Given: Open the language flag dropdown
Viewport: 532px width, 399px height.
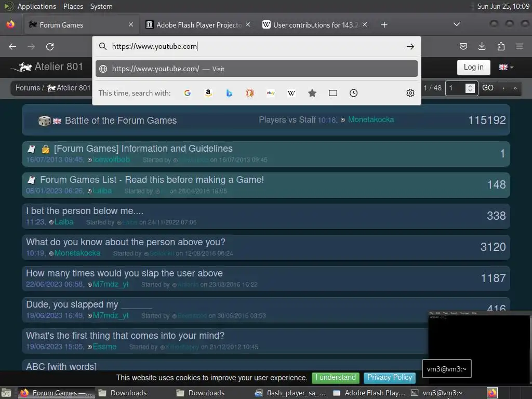Looking at the screenshot, I should click(x=506, y=67).
